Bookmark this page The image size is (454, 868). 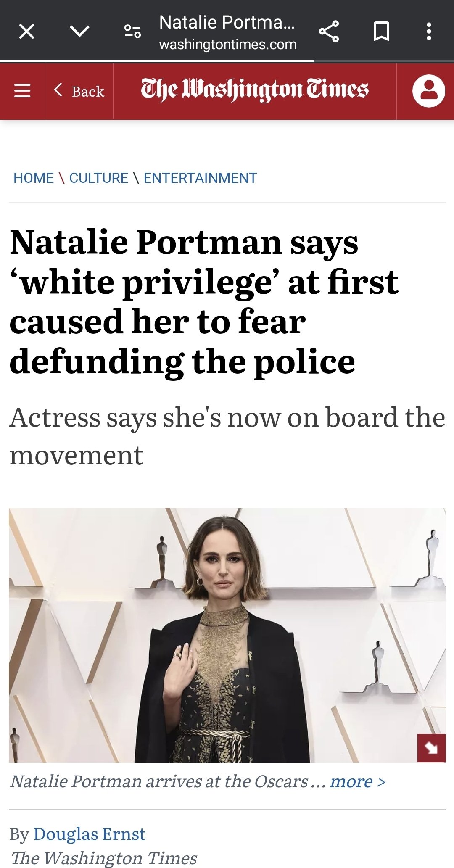tap(381, 32)
